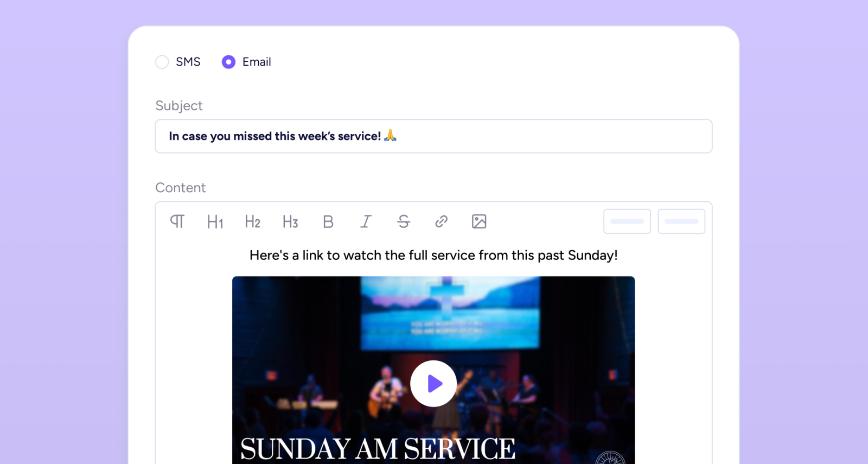Click the SUNDAY AM SERVICE title text
The height and width of the screenshot is (464, 868).
pyautogui.click(x=378, y=449)
